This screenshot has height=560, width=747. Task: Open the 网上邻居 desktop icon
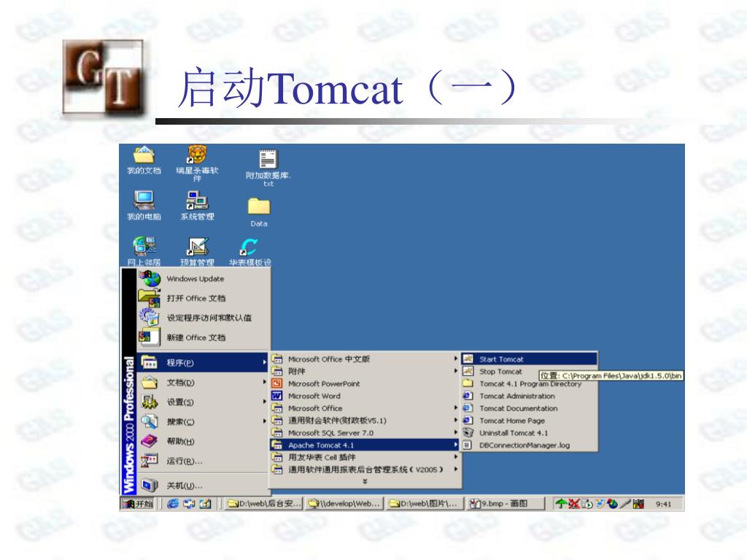[144, 251]
